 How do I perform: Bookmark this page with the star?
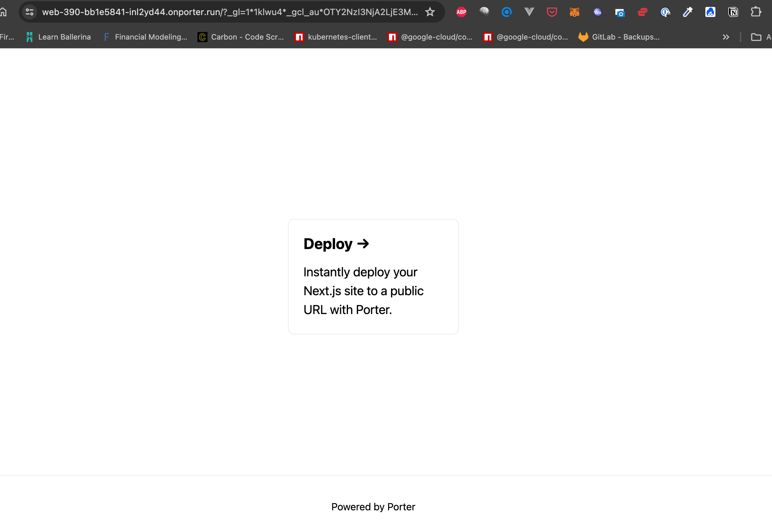tap(430, 12)
